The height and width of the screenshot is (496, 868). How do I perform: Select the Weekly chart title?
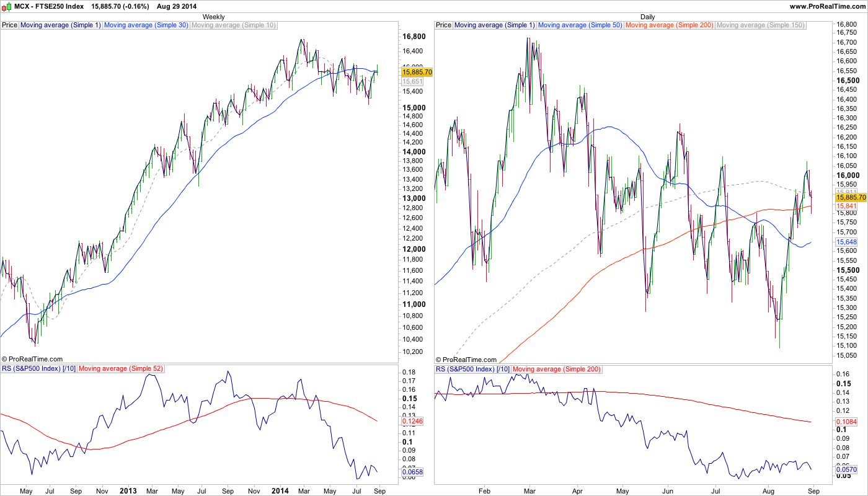pos(214,17)
